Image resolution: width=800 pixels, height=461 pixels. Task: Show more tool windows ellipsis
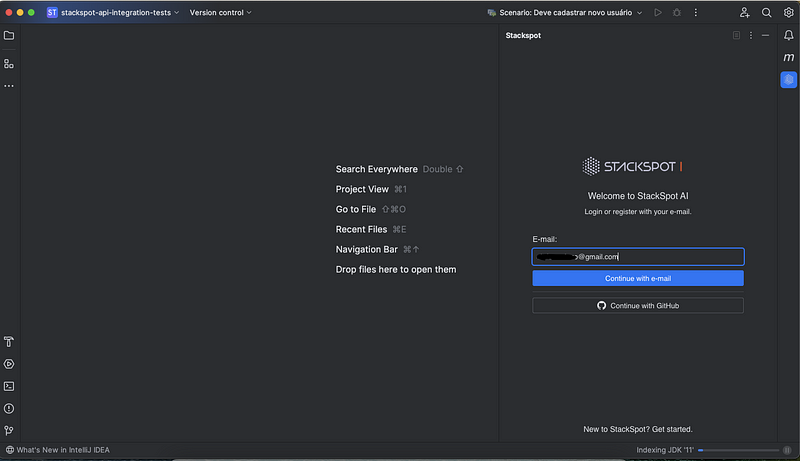pyautogui.click(x=9, y=86)
